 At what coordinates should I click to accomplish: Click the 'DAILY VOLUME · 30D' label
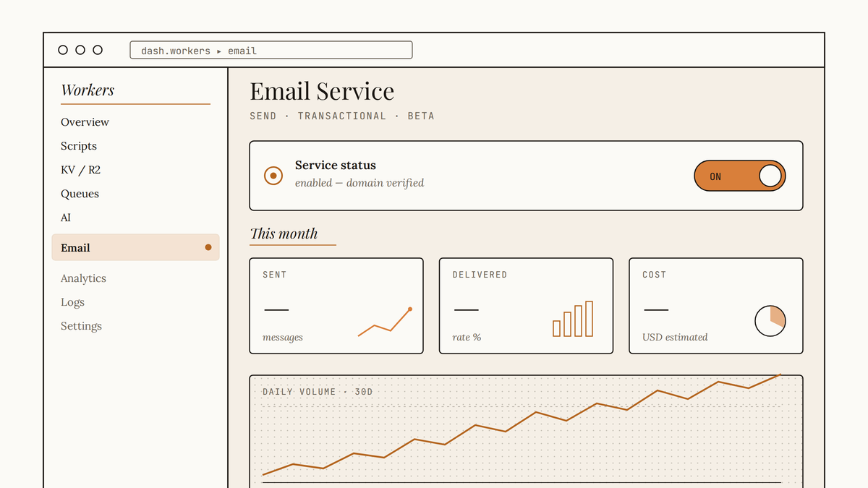(x=318, y=392)
